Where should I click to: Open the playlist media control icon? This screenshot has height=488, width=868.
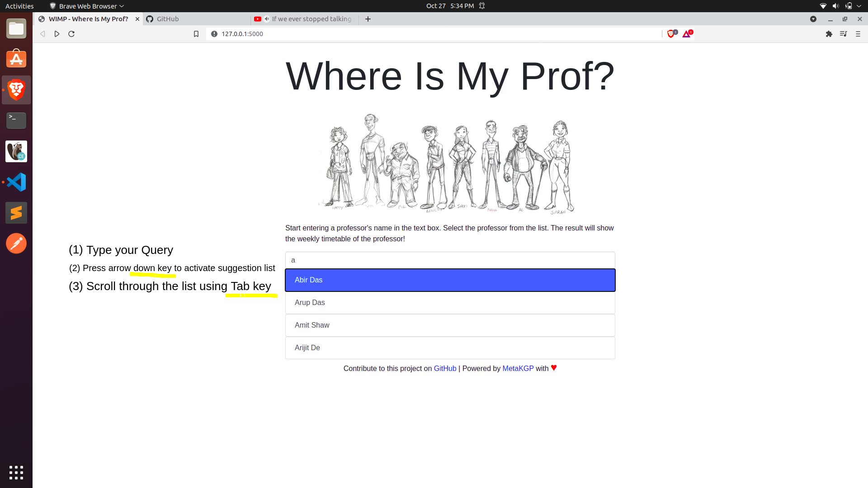tap(843, 34)
